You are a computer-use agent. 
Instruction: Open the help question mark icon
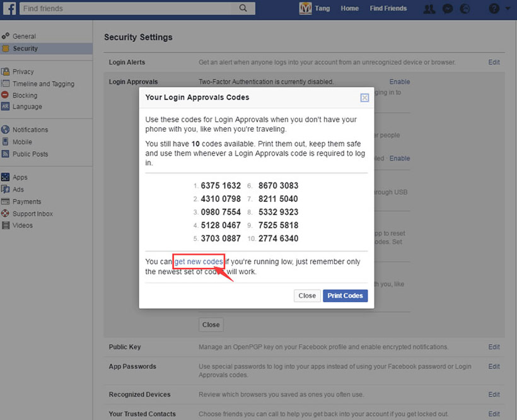[494, 9]
